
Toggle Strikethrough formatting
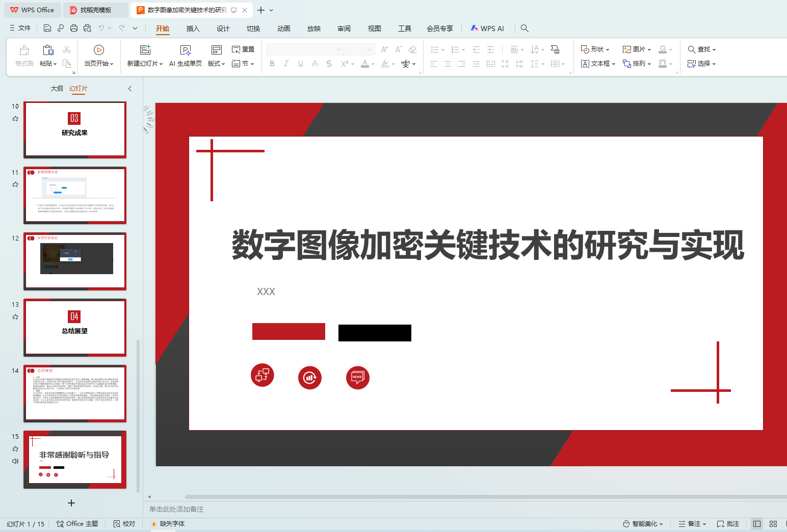tap(314, 64)
